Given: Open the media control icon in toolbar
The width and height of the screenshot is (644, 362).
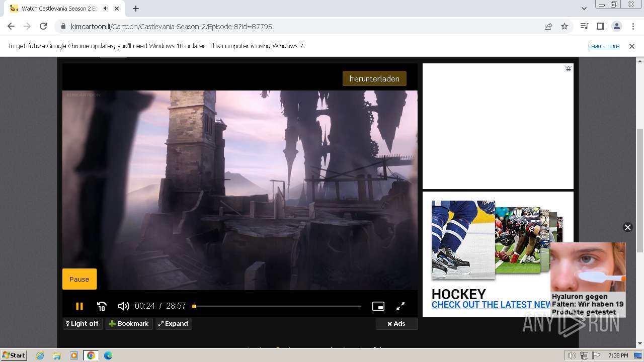Looking at the screenshot, I should coord(584,26).
